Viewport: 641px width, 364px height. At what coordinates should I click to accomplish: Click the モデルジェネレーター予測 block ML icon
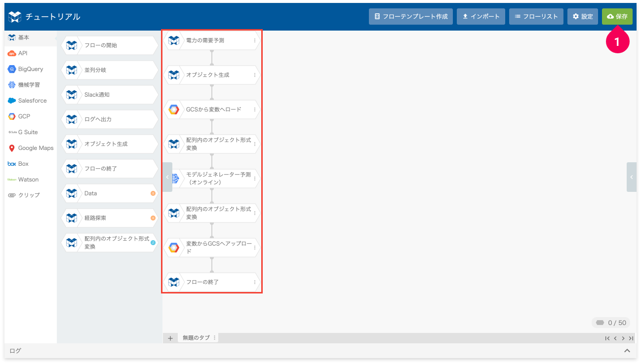click(x=175, y=179)
